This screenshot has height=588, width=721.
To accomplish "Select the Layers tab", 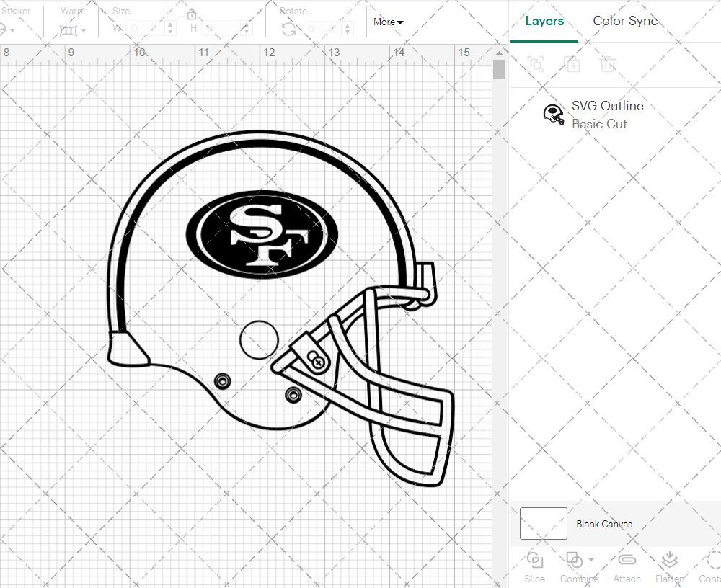I will click(x=544, y=21).
